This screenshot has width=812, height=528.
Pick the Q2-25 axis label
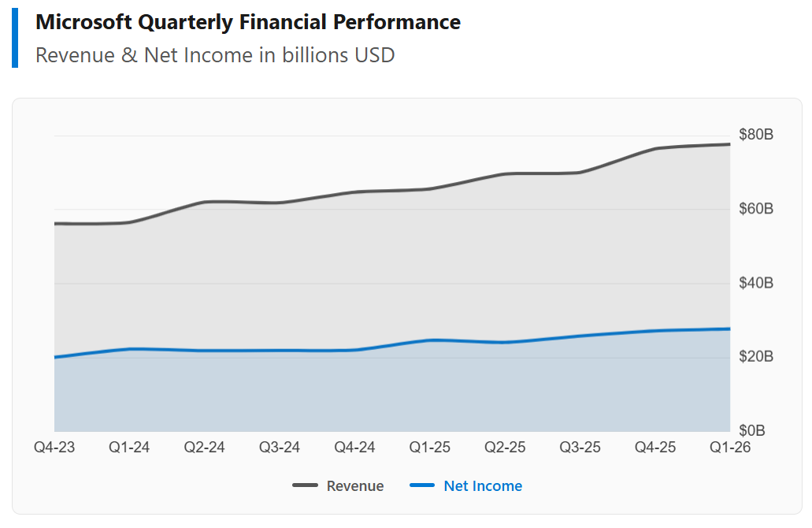[505, 448]
